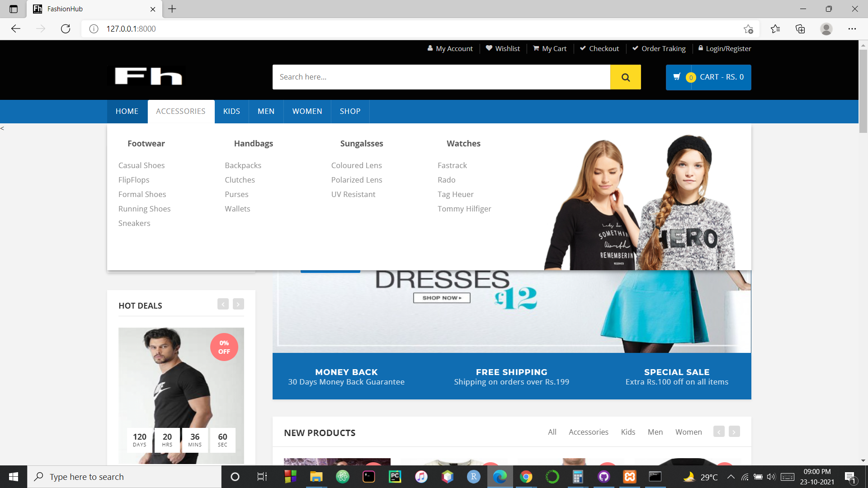868x488 pixels.
Task: Click SHOP NOW banner button
Action: tap(442, 298)
